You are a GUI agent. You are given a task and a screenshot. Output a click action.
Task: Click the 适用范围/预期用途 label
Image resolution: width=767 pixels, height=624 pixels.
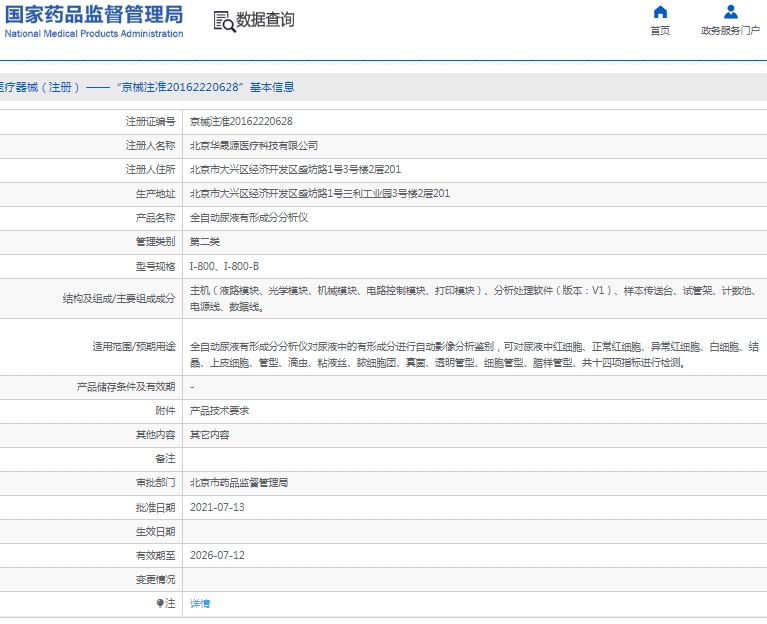click(x=134, y=347)
